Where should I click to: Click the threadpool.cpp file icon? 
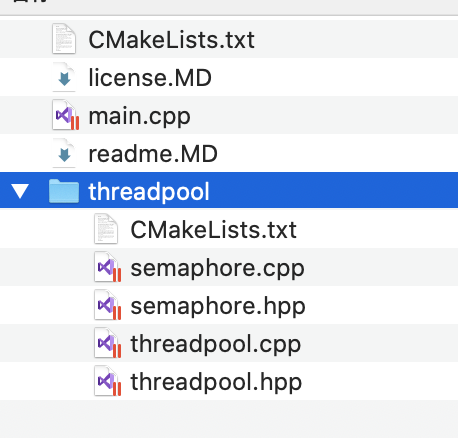coord(107,343)
